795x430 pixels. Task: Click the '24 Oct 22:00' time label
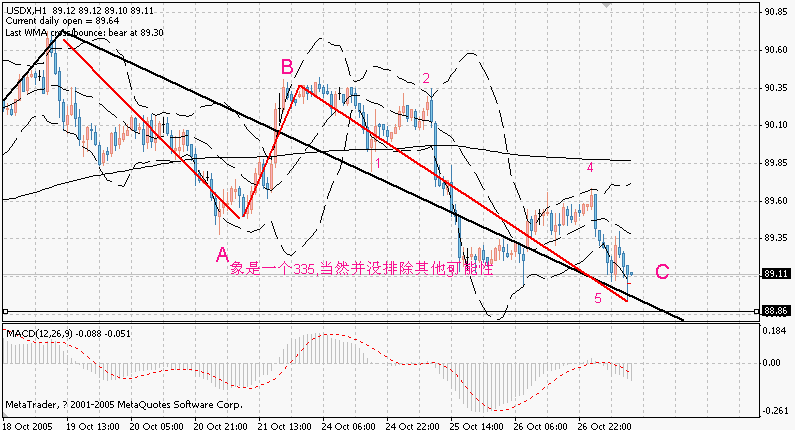(413, 425)
